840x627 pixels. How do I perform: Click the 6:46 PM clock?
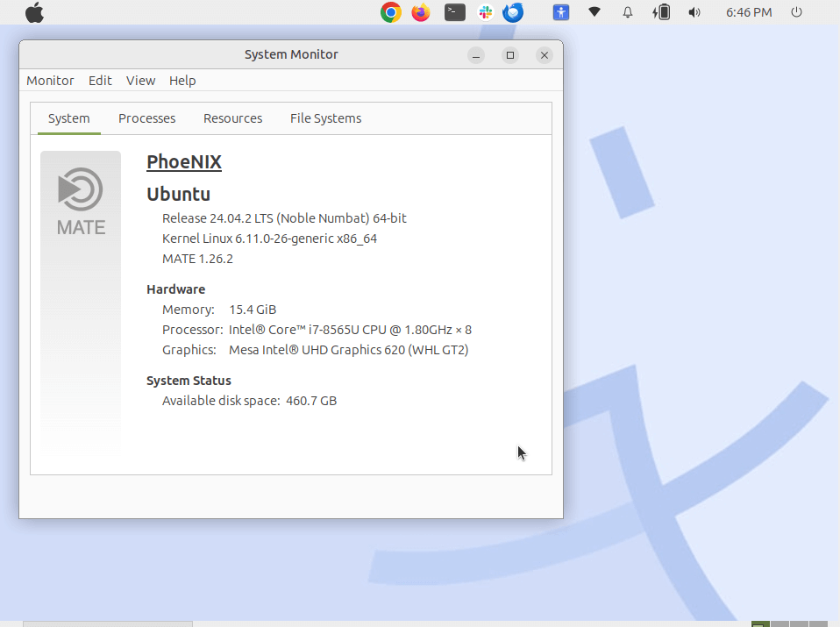(749, 12)
